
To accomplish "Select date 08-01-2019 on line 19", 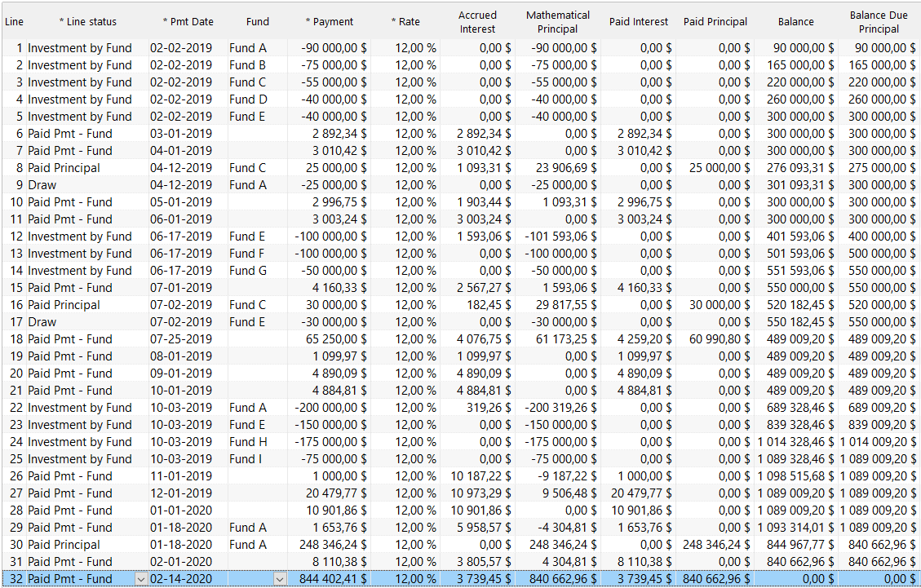I will coord(181,356).
